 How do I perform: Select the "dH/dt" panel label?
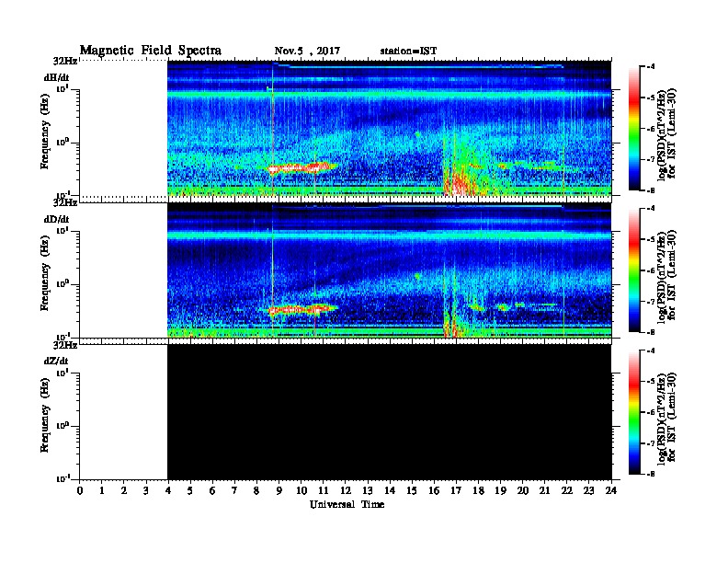[x=57, y=77]
